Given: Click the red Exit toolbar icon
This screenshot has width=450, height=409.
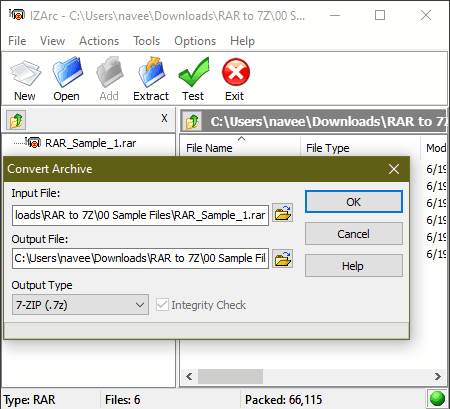Looking at the screenshot, I should pos(235,79).
